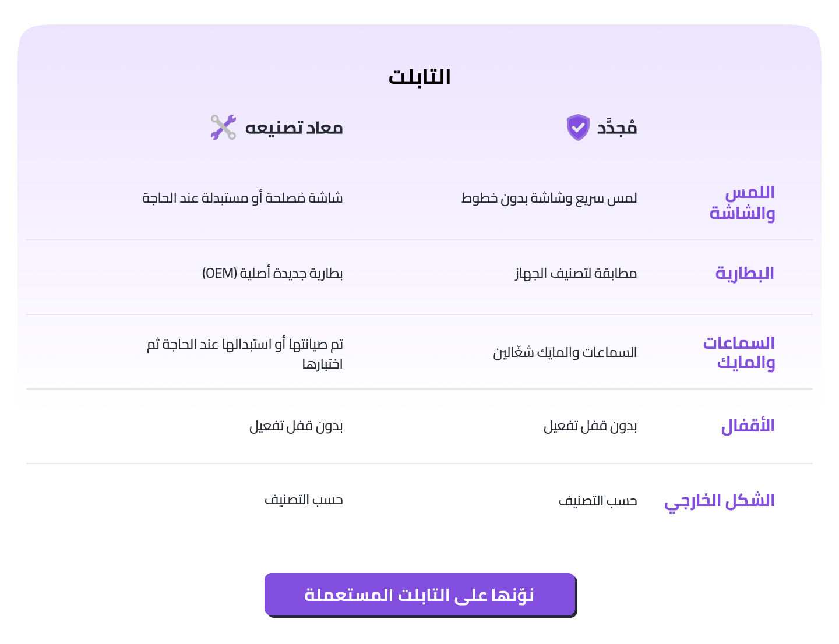
Task: Click the الشكل الخارجي row label
Action: pos(719,501)
